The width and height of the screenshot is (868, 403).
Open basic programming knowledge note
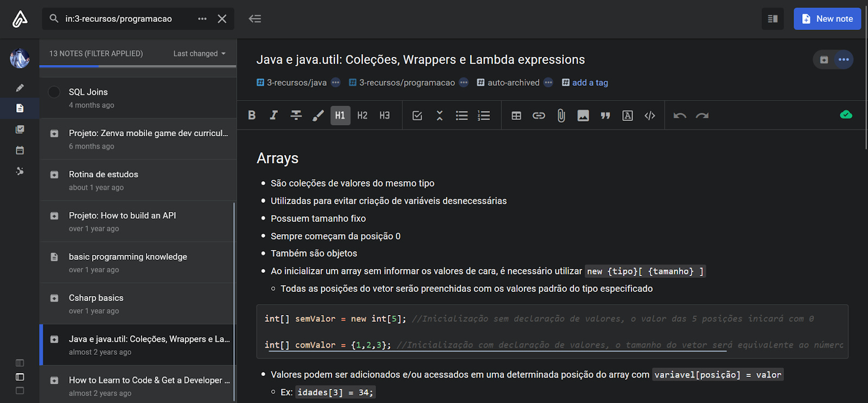(138, 263)
